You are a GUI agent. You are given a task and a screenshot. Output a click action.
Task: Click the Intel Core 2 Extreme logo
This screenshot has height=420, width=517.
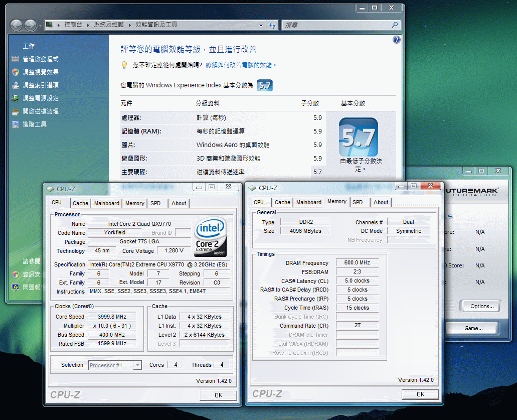(211, 236)
